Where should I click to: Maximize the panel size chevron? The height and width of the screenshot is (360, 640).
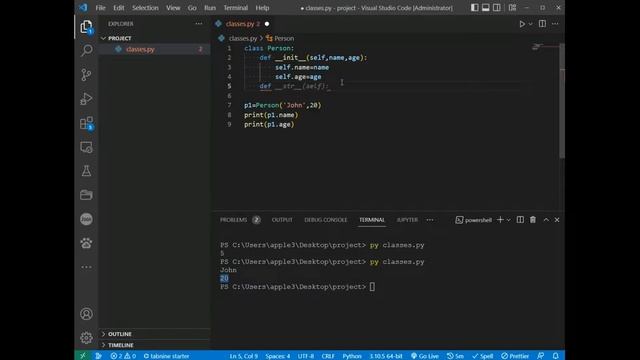546,220
